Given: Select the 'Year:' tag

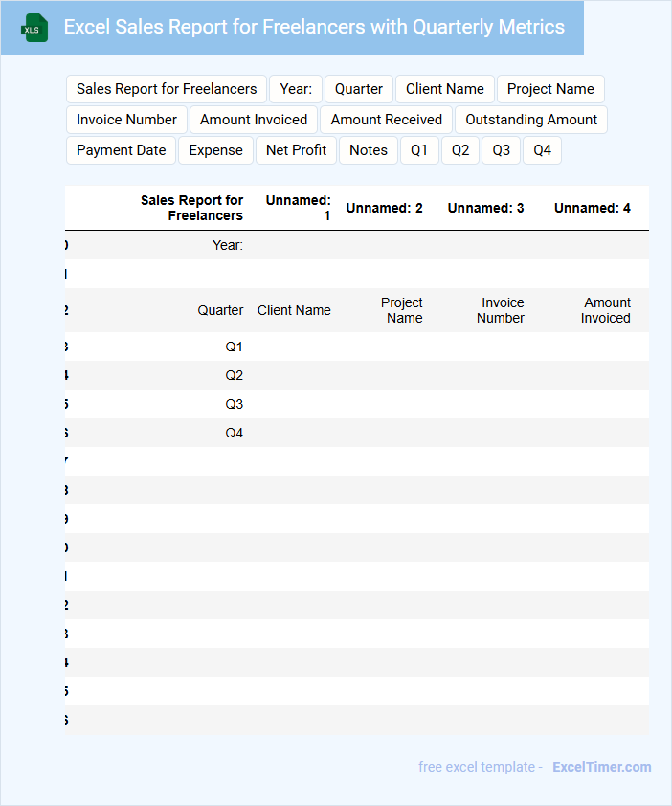Looking at the screenshot, I should point(296,89).
